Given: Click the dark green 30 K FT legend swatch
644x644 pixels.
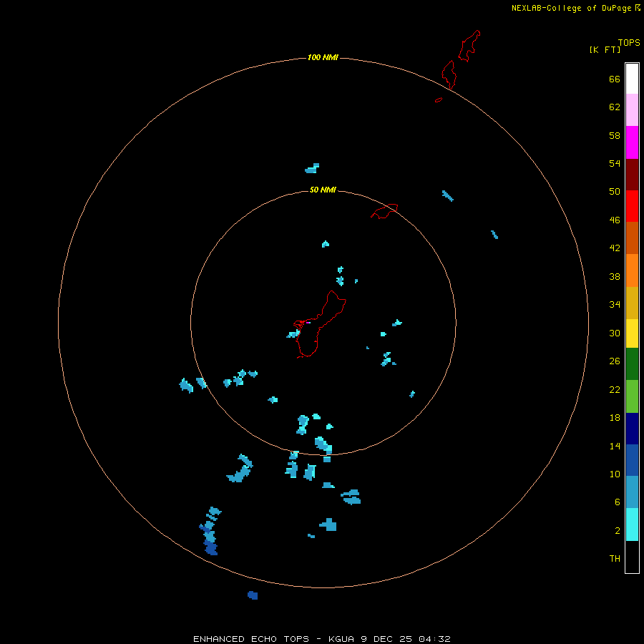Looking at the screenshot, I should [x=632, y=364].
